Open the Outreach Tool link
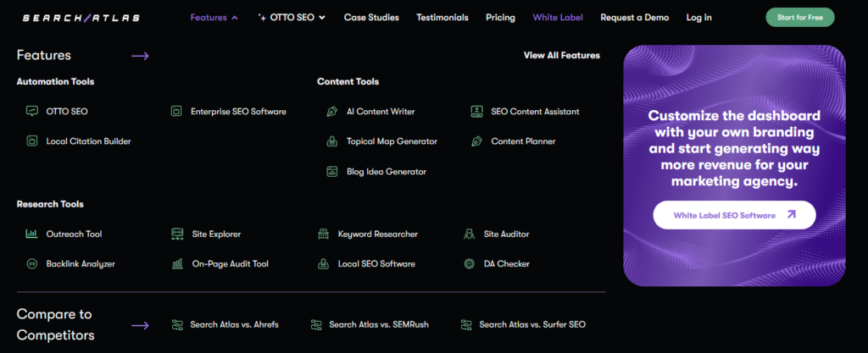 coord(75,234)
